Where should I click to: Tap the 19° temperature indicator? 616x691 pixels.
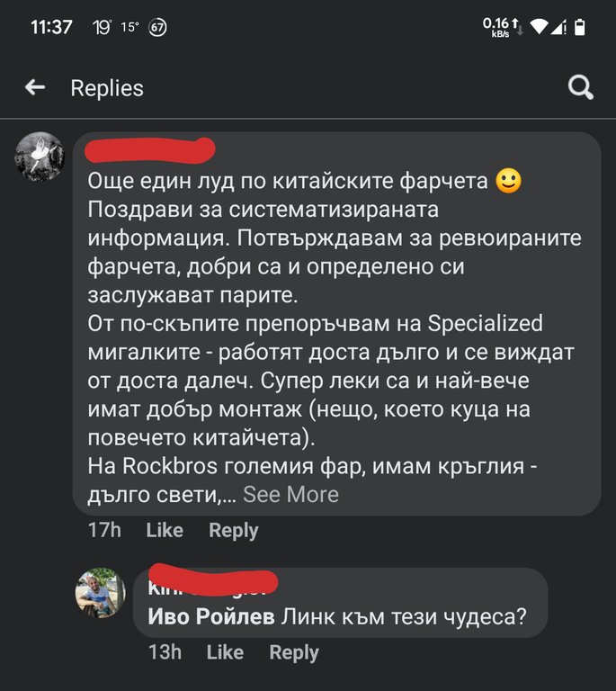[102, 27]
